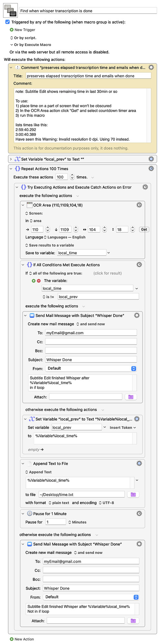Open gear menu of second Send Mail Message action

(139, 544)
